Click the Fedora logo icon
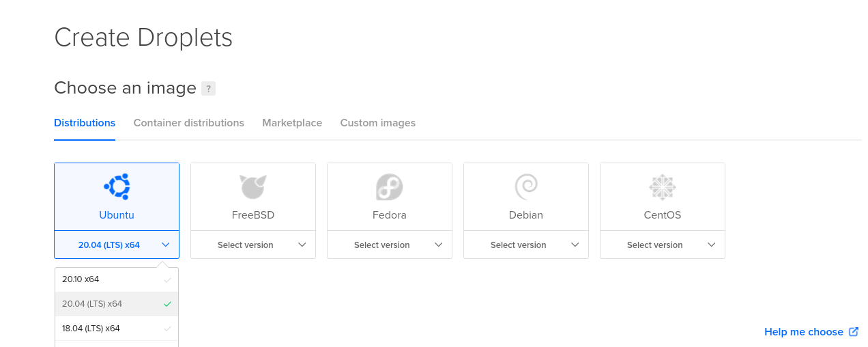The height and width of the screenshot is (347, 868). (389, 186)
